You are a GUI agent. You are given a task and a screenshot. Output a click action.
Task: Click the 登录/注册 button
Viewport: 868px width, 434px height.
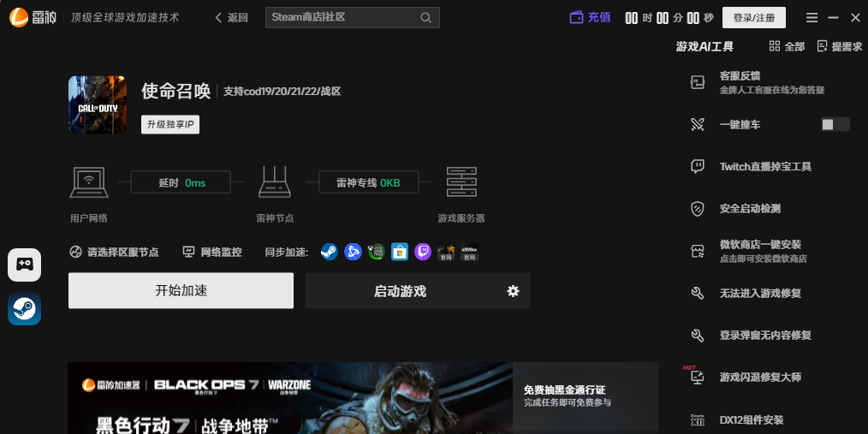coord(753,18)
